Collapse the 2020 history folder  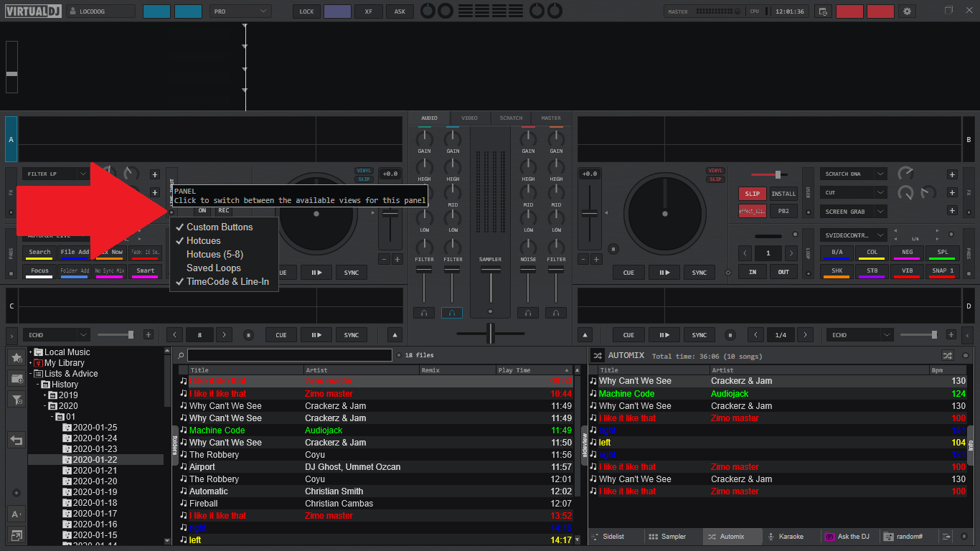coord(45,406)
